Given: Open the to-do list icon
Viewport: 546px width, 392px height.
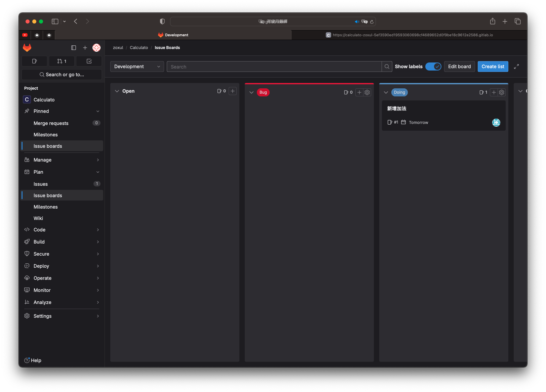Looking at the screenshot, I should click(x=89, y=61).
